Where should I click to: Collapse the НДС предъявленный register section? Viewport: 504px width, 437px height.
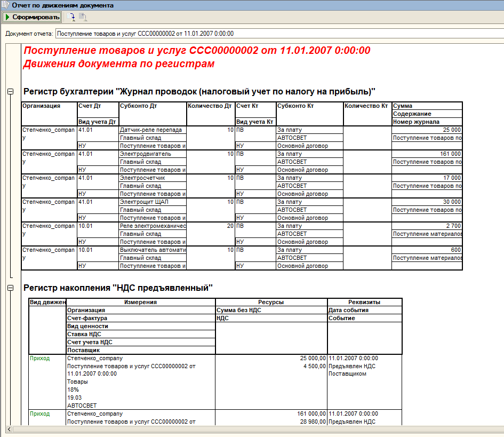pyautogui.click(x=10, y=288)
